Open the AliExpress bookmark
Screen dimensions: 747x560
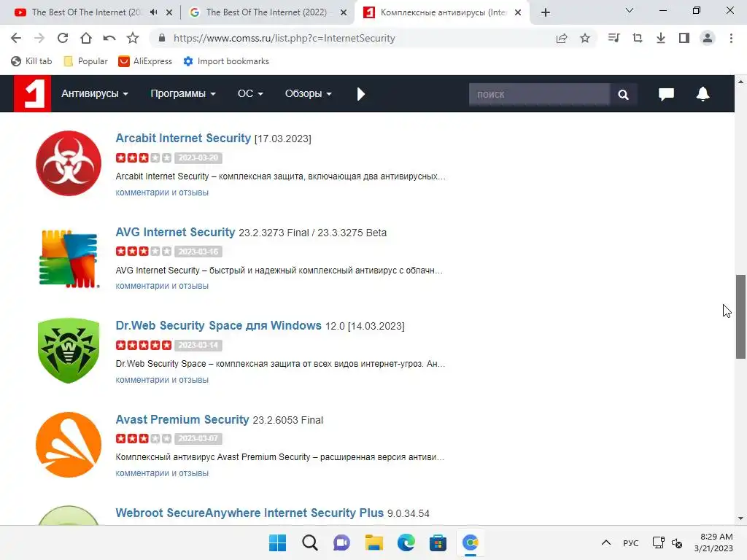[145, 61]
